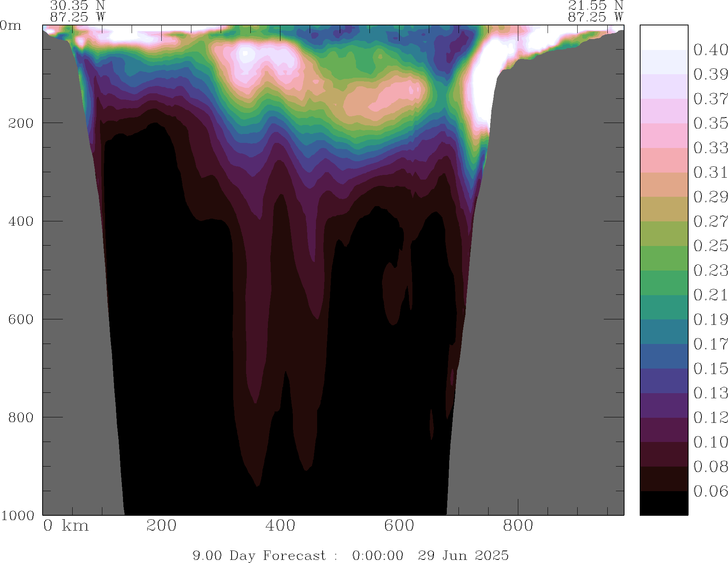The width and height of the screenshot is (728, 563).
Task: Click the 800 distance axis label
Action: [x=518, y=526]
